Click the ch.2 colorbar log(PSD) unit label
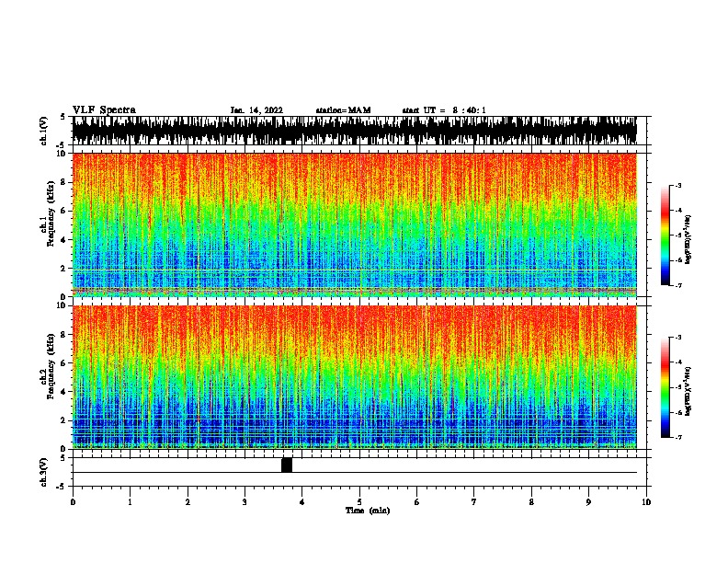The height and width of the screenshot is (563, 728). point(688,391)
